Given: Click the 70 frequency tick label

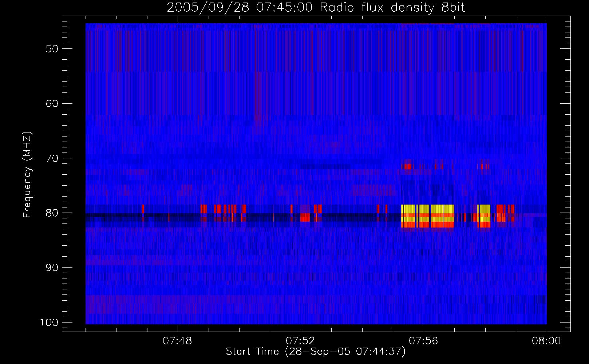Looking at the screenshot, I should (x=52, y=158).
